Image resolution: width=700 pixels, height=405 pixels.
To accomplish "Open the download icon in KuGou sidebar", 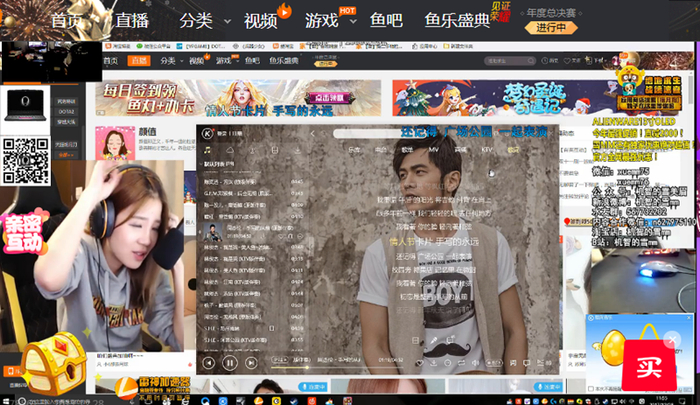I will click(297, 150).
